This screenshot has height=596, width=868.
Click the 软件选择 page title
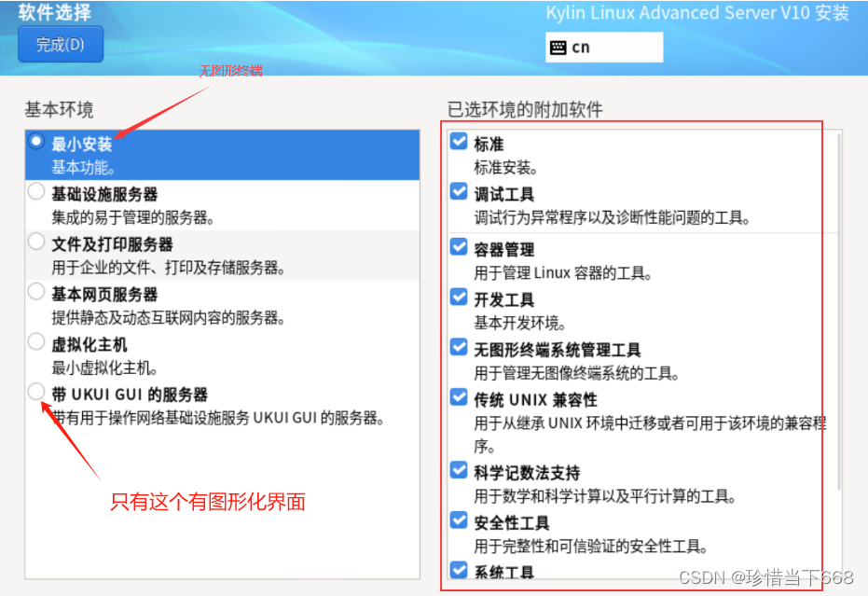pyautogui.click(x=54, y=11)
